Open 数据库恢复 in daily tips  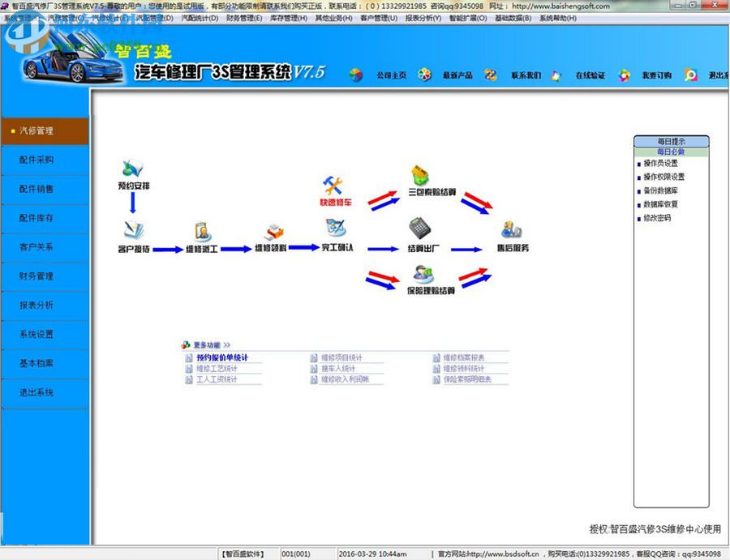coord(660,204)
